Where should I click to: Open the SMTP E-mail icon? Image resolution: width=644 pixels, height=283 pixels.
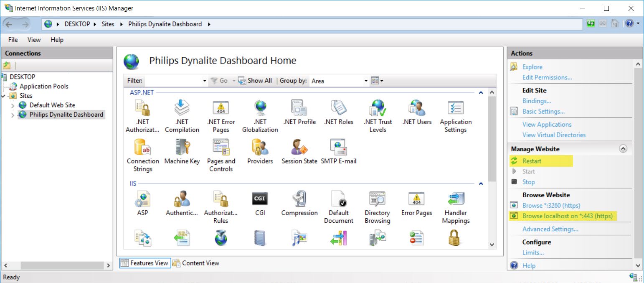338,148
